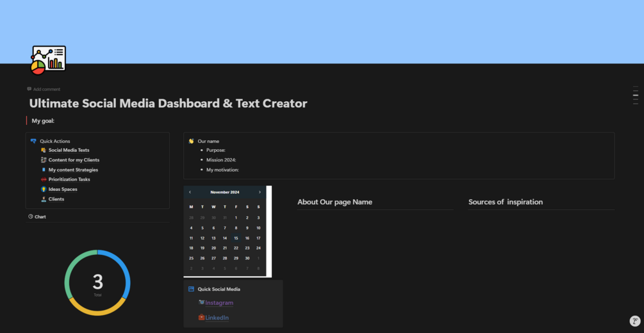Click the Purpose: bullet line

216,150
